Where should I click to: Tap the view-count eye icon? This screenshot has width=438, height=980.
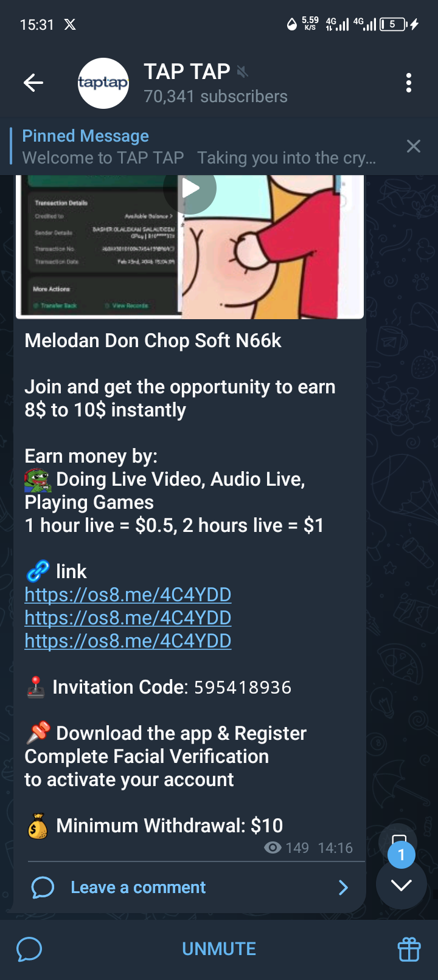[273, 847]
